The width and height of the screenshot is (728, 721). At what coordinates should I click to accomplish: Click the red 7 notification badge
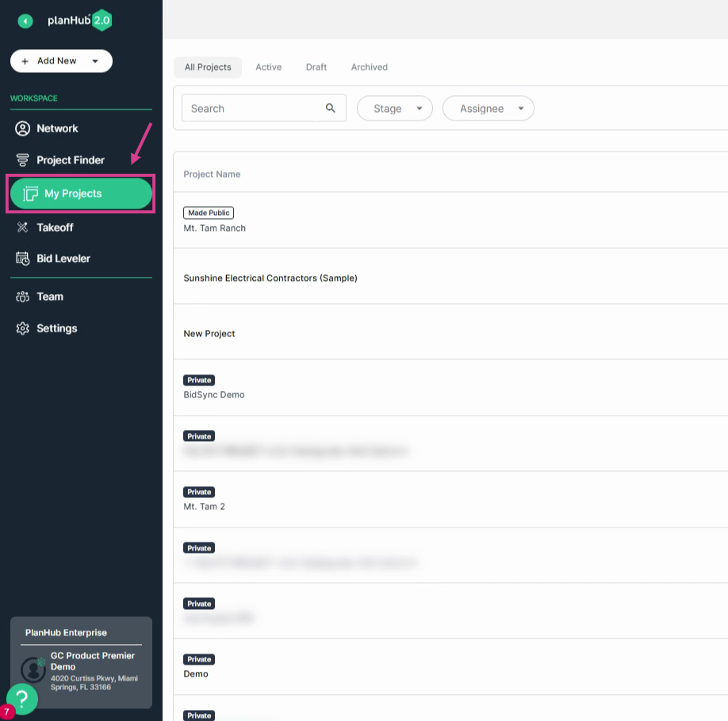pos(6,712)
